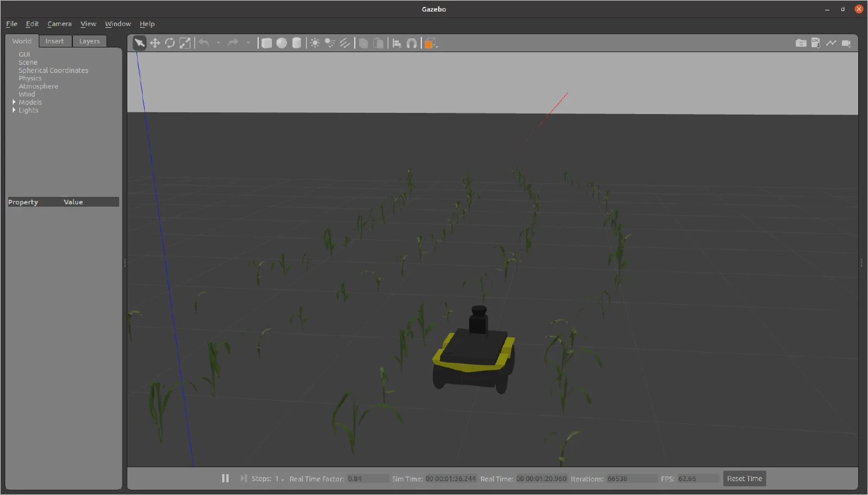Screen dimensions: 868x495
Task: Select the Physics item in the World panel
Action: pyautogui.click(x=30, y=78)
